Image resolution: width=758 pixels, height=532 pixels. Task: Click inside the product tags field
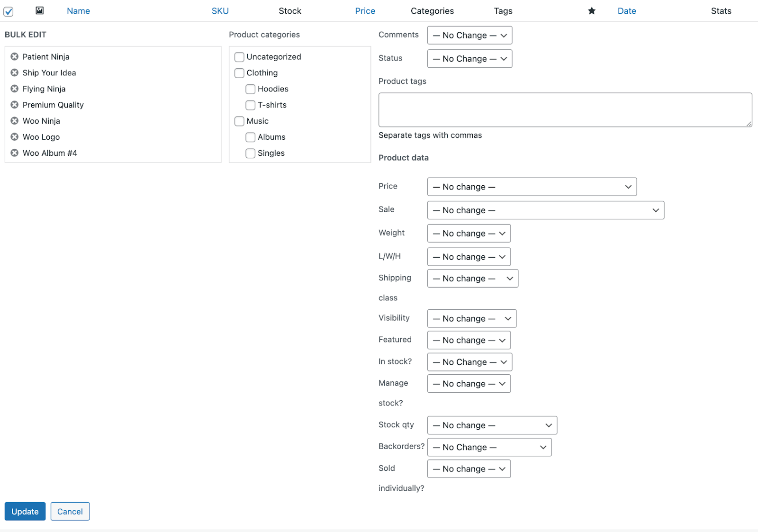[x=564, y=109]
